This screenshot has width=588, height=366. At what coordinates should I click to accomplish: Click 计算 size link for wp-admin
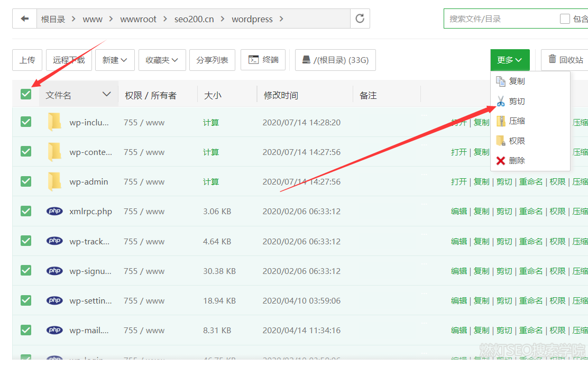[x=211, y=182]
